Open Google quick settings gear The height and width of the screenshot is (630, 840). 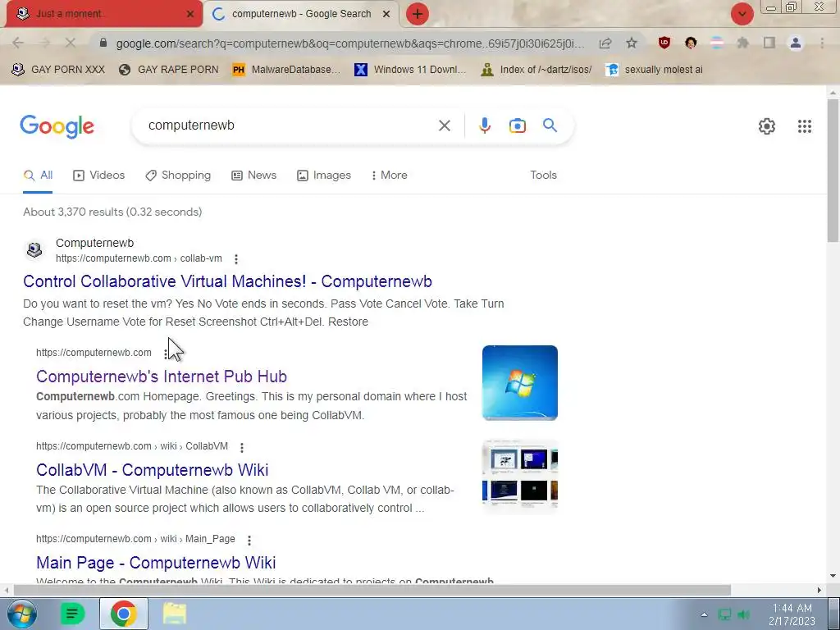point(767,126)
